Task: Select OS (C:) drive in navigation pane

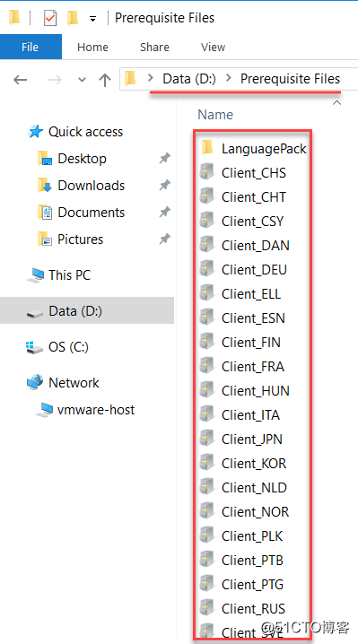Action: [x=68, y=347]
